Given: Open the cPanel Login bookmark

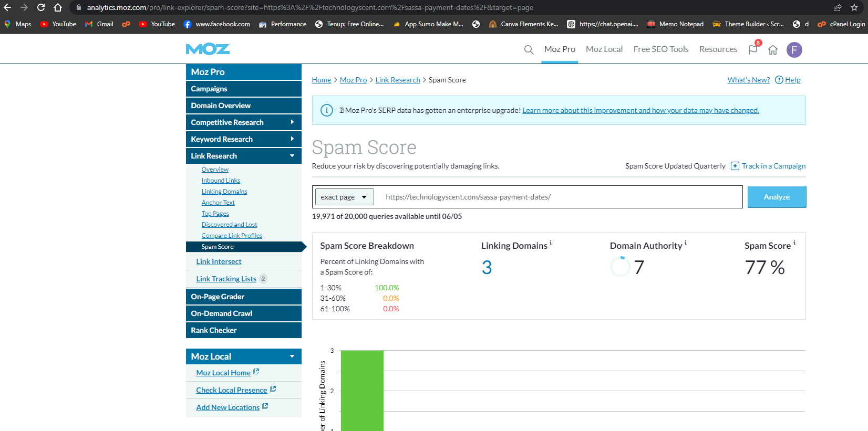Looking at the screenshot, I should click(841, 24).
